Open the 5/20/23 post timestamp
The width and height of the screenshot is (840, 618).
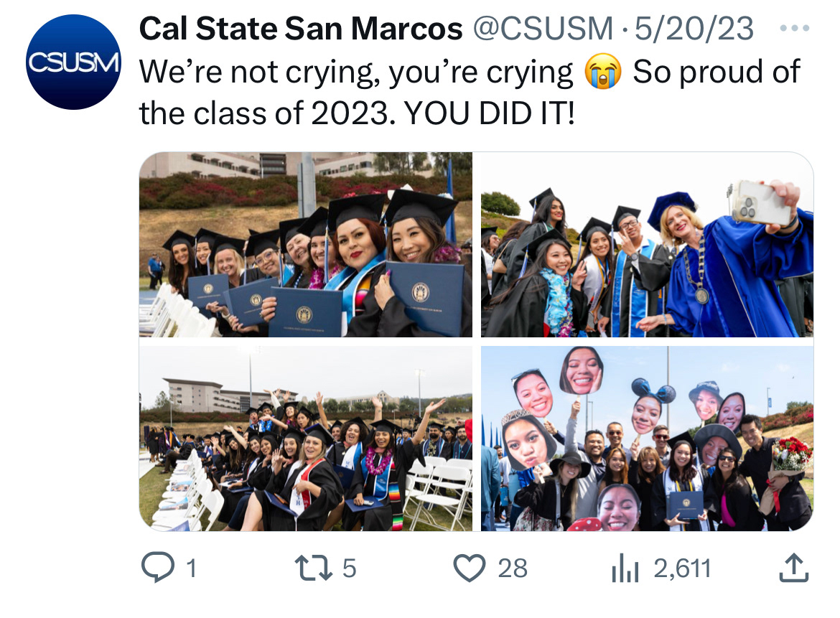point(694,29)
